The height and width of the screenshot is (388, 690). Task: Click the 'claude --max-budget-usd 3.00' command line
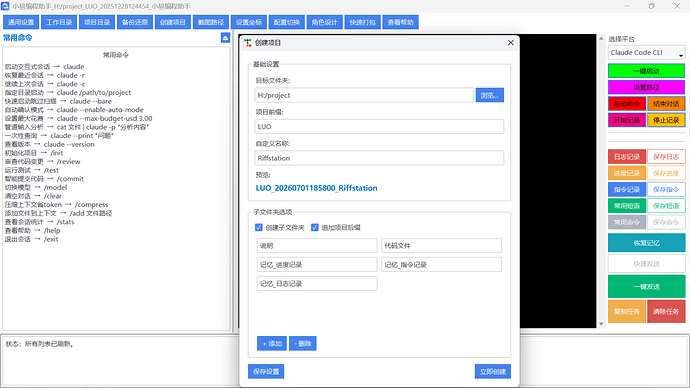click(x=78, y=118)
